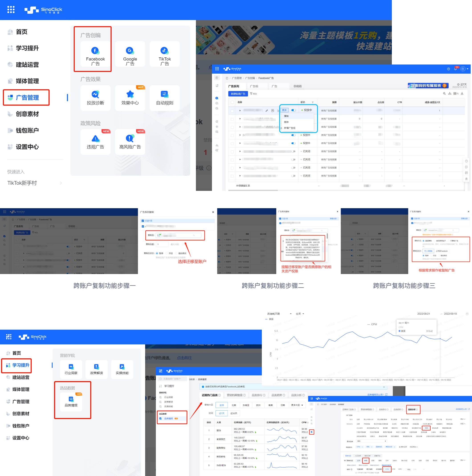The width and height of the screenshot is (472, 476).
Task: Open 更多品类 dropdown showing 耳机
Action: tap(371, 441)
